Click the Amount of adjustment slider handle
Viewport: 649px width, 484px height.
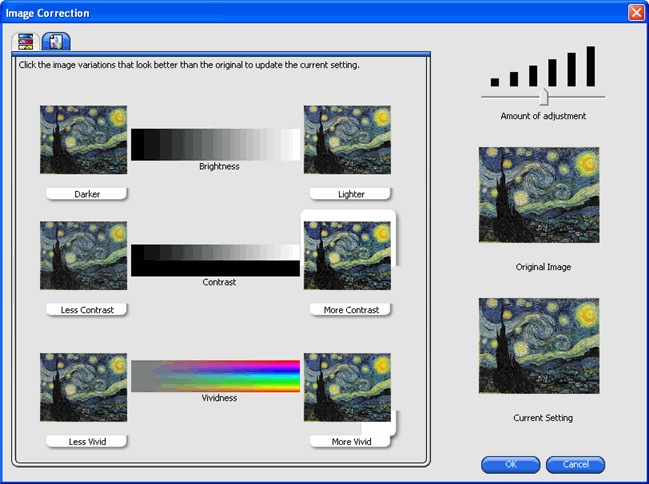click(x=544, y=97)
